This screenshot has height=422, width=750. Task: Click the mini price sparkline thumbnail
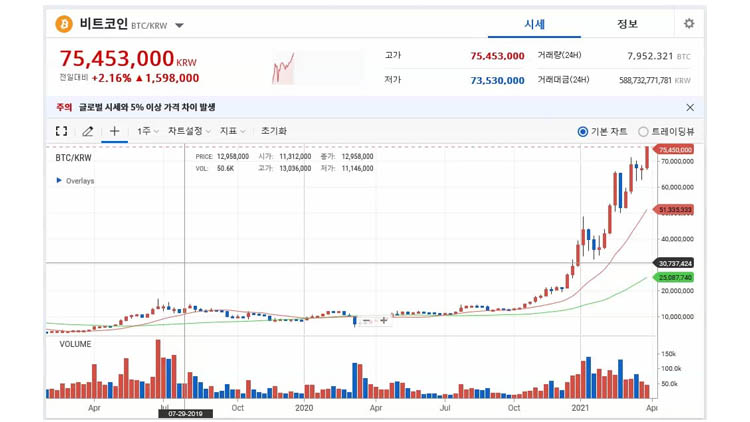(284, 68)
